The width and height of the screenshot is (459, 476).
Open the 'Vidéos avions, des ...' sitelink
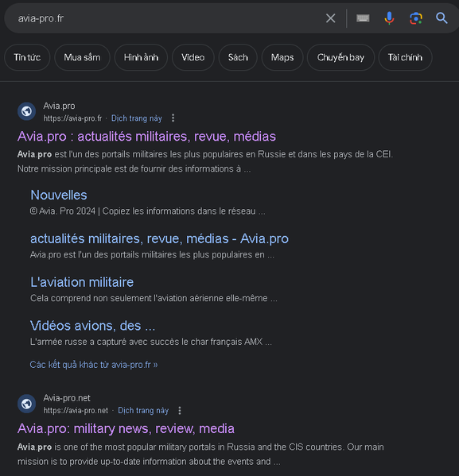tap(92, 326)
